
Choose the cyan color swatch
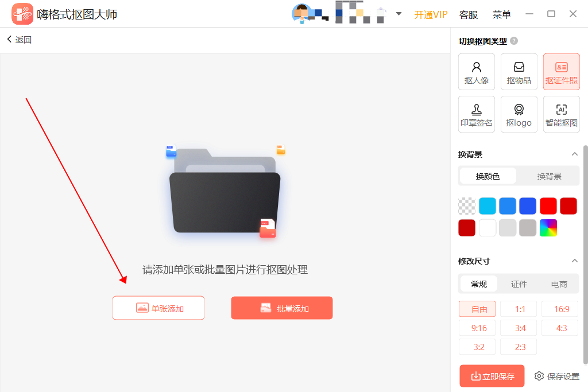(x=487, y=206)
